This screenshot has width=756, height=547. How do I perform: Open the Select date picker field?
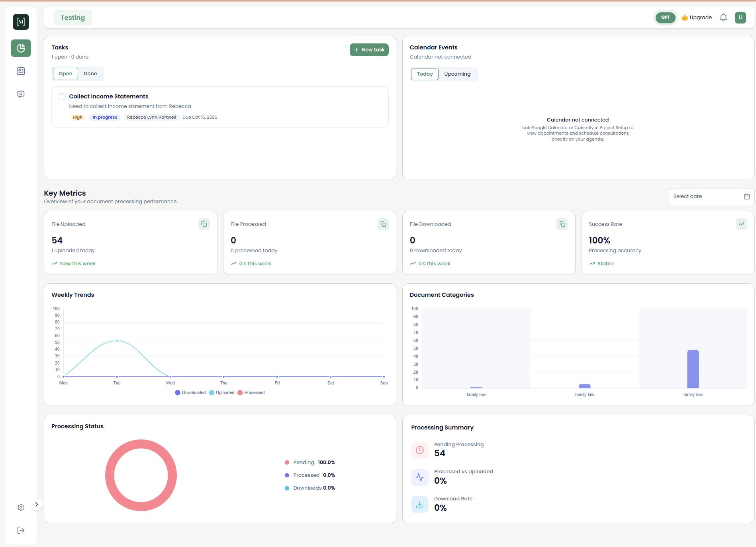tap(711, 196)
